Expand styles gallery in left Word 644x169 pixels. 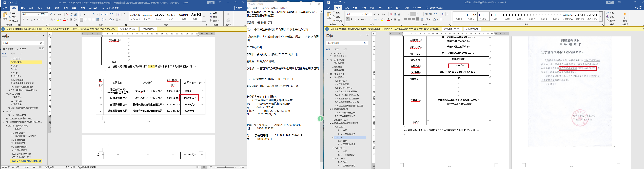pos(204,16)
